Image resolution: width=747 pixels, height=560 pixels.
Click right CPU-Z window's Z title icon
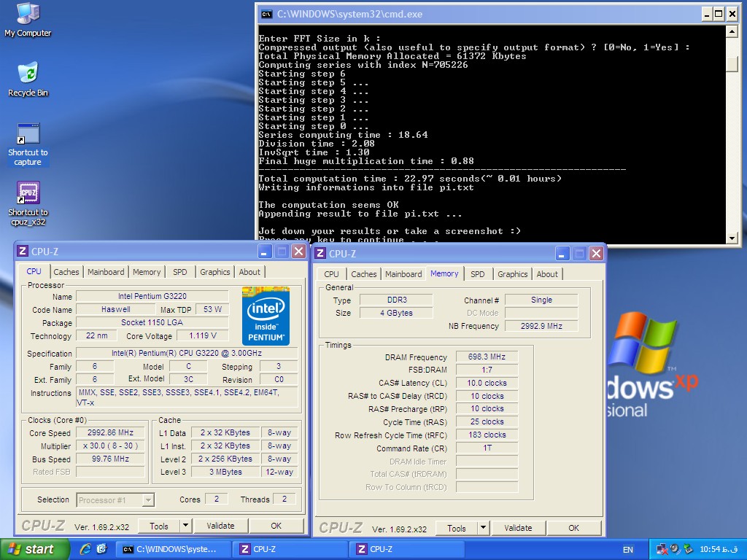(320, 253)
